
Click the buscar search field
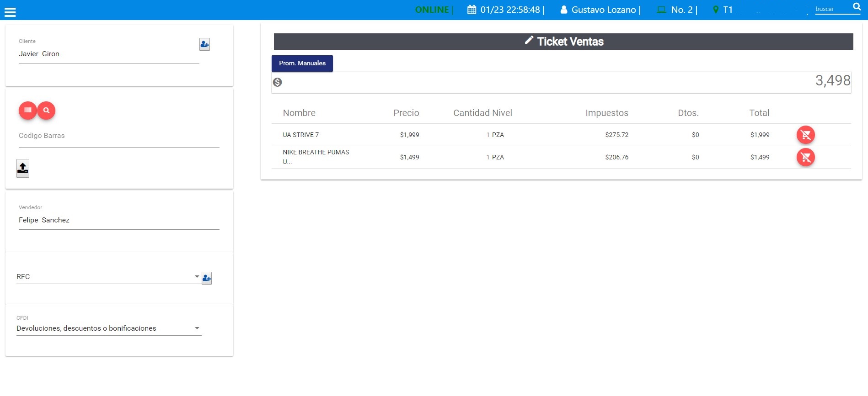coord(831,9)
